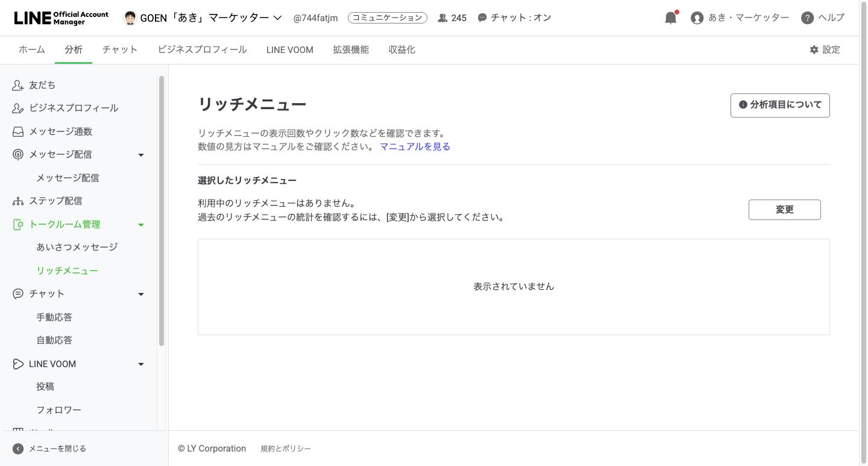Collapse the トークルーム管理 section arrow
This screenshot has width=868, height=466.
pos(141,225)
